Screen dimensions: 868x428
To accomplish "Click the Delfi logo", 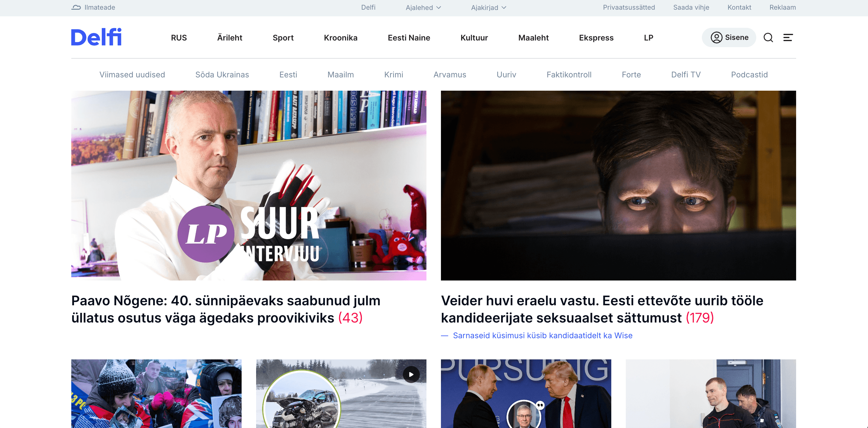I will (96, 37).
